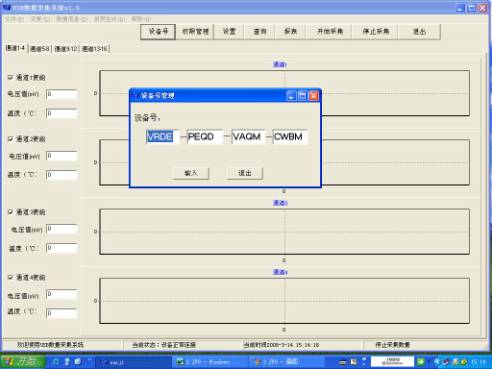Open 权限管理 from the toolbar

point(195,32)
